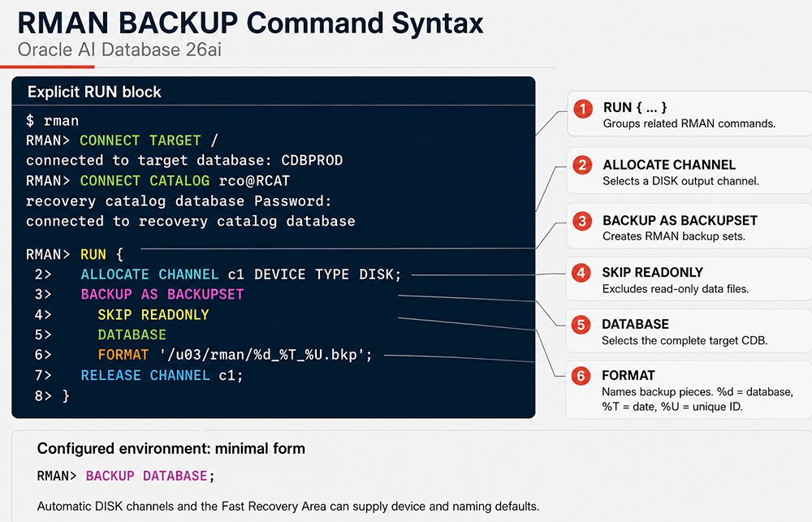
Task: Click the '$ rman' shell line
Action: pos(52,121)
